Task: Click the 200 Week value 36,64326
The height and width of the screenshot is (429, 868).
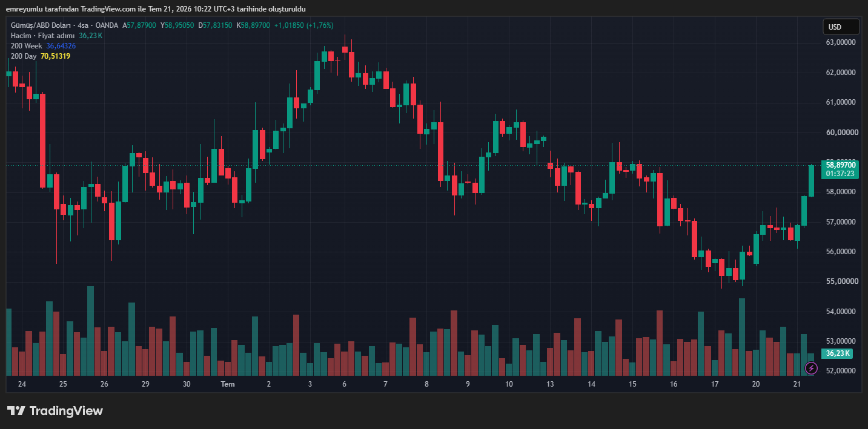Action: 61,46
